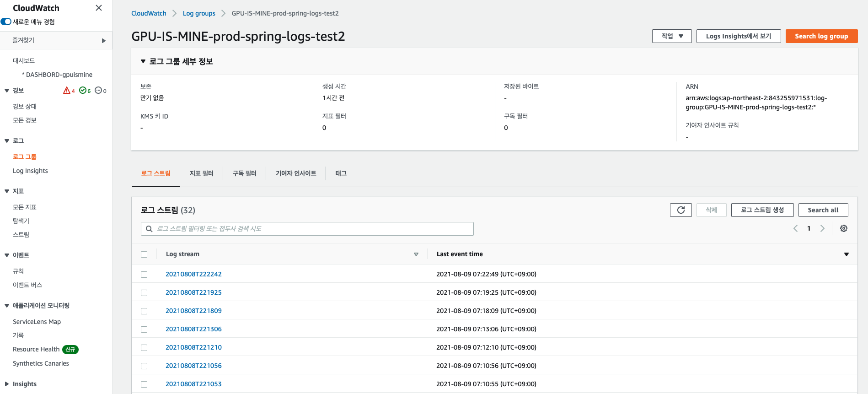Open 로그 그룹 in the sidebar
Image resolution: width=868 pixels, height=394 pixels.
[x=25, y=157]
